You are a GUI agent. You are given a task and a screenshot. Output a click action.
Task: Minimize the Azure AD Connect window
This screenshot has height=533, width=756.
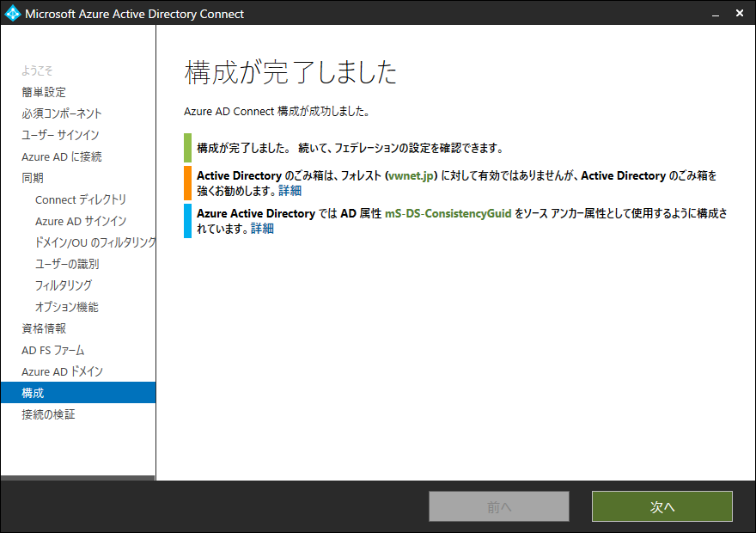click(x=716, y=14)
